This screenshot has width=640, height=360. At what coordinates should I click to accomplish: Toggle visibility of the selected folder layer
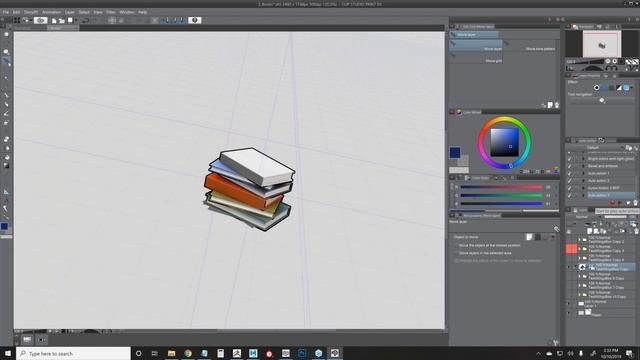pyautogui.click(x=569, y=267)
